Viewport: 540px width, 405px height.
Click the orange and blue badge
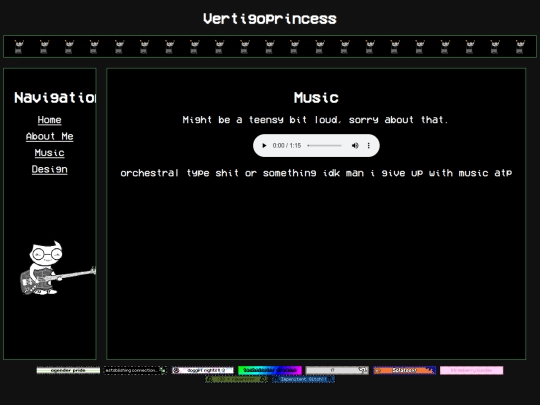coord(404,370)
